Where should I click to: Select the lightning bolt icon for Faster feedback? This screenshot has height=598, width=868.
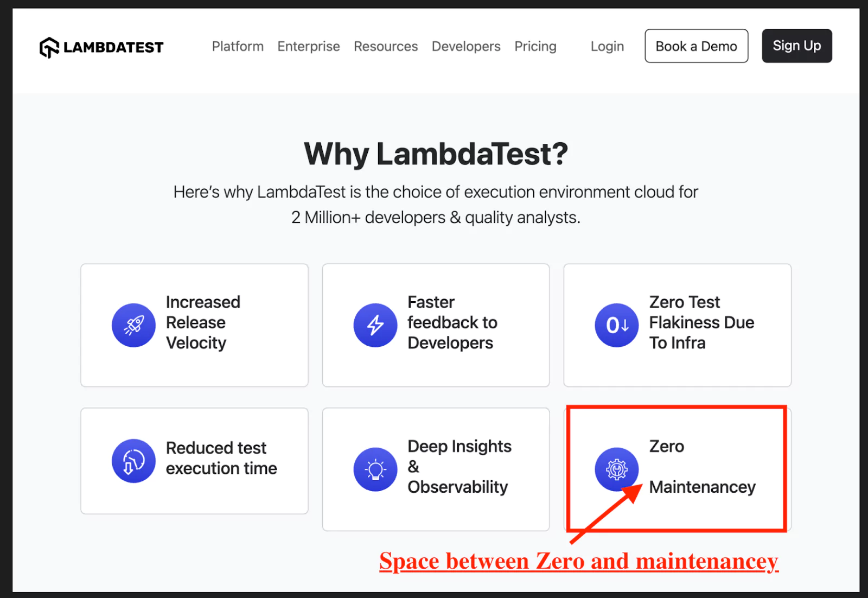click(375, 325)
